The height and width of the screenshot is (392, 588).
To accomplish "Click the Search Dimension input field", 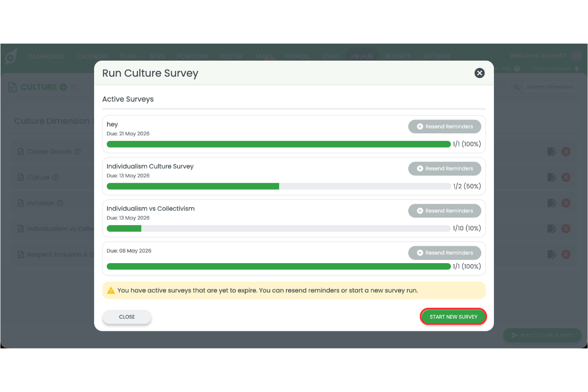I will pos(549,87).
